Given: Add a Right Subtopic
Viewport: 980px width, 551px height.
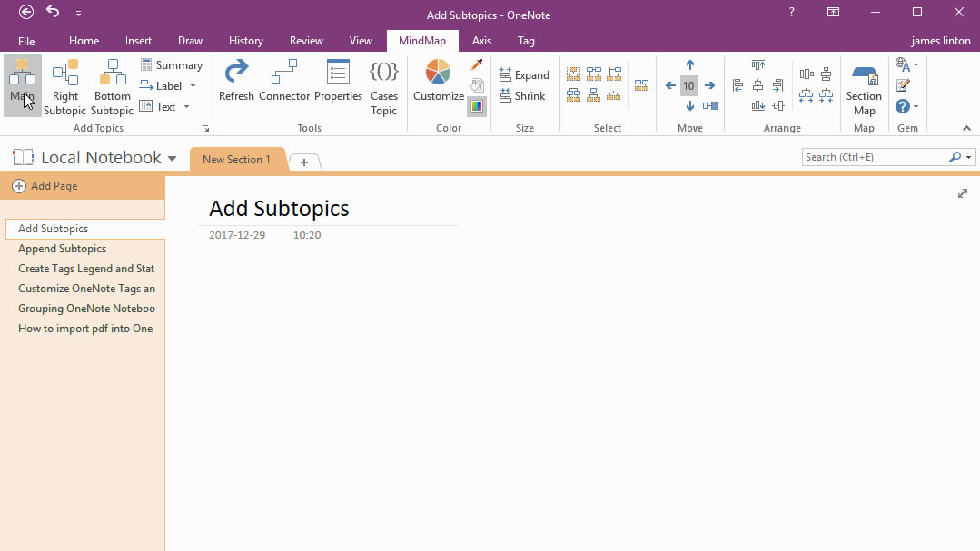Looking at the screenshot, I should [64, 82].
